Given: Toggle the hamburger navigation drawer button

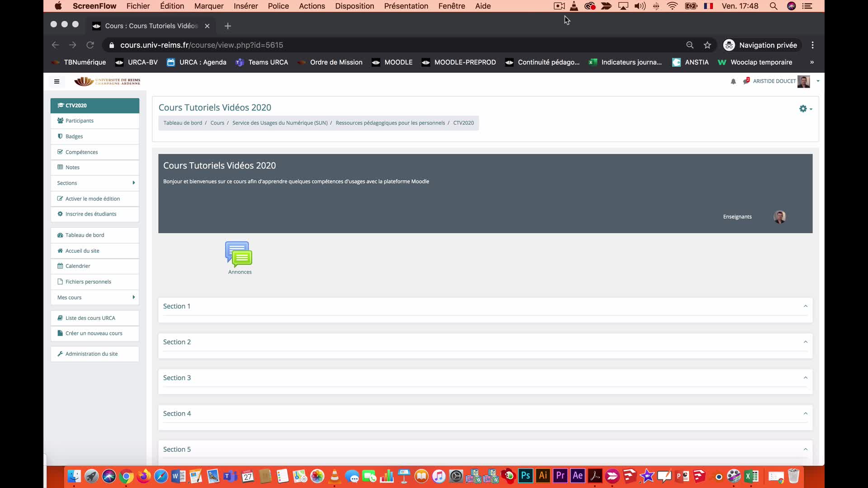Looking at the screenshot, I should click(x=57, y=81).
